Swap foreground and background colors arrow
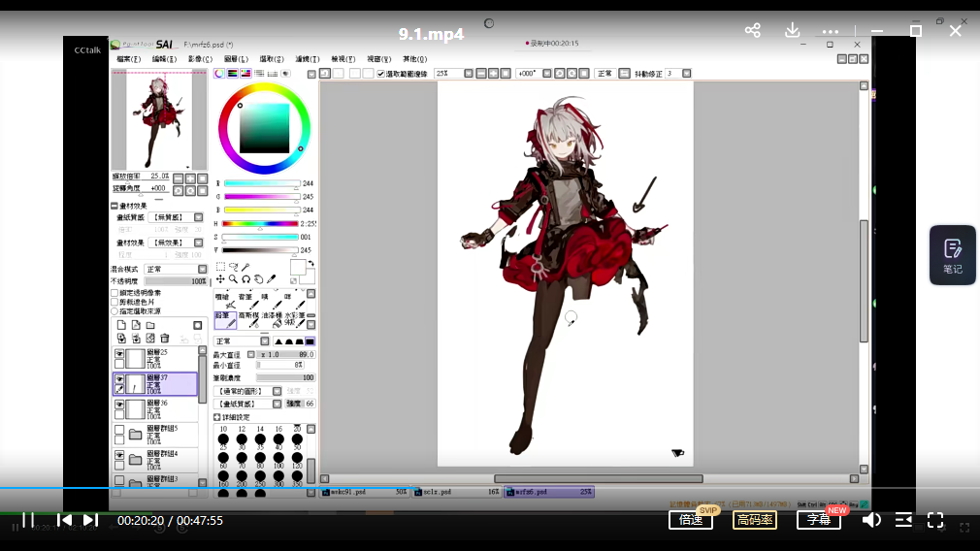 click(x=311, y=264)
